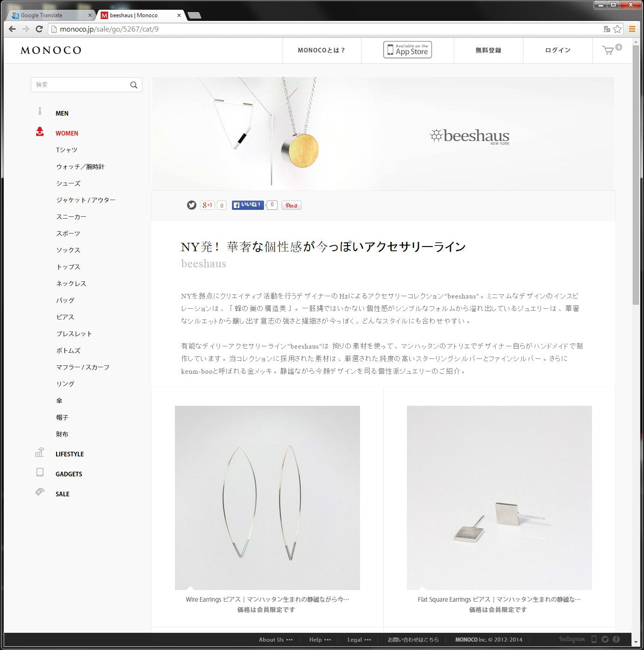Select マフラー / スカーフ subcategory

point(83,367)
